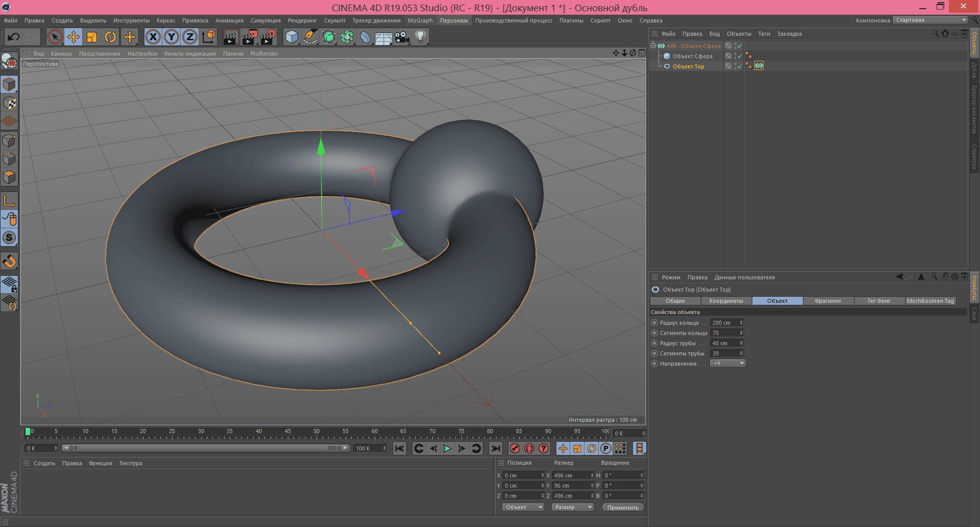The height and width of the screenshot is (527, 980).
Task: Click the record active objects keyframe button
Action: pyautogui.click(x=515, y=448)
